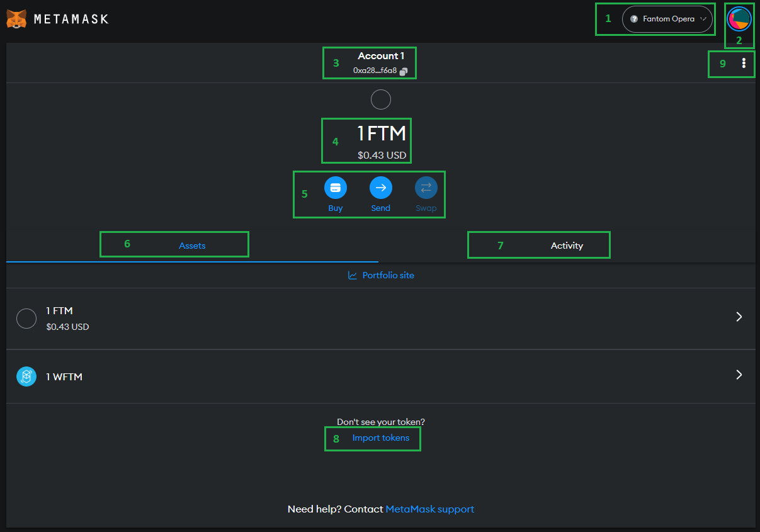Open the MetaMask support link
The width and height of the screenshot is (760, 532).
coord(429,509)
